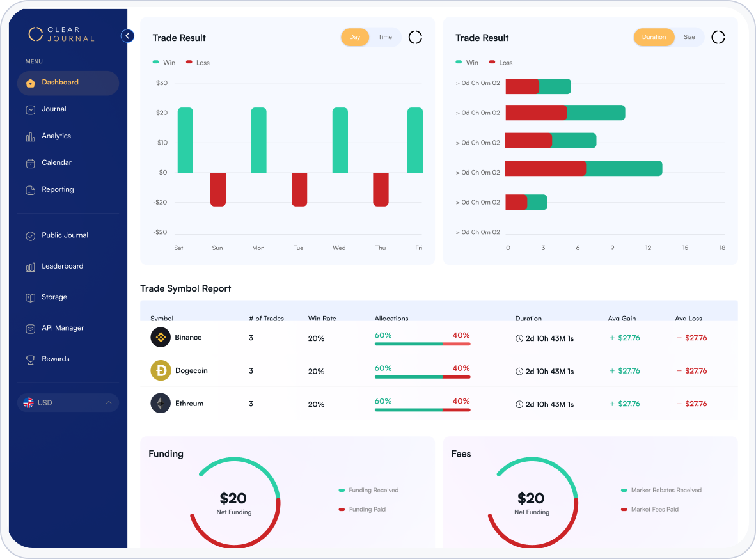Click the Journal chart icon
The height and width of the screenshot is (559, 756).
[x=30, y=110]
